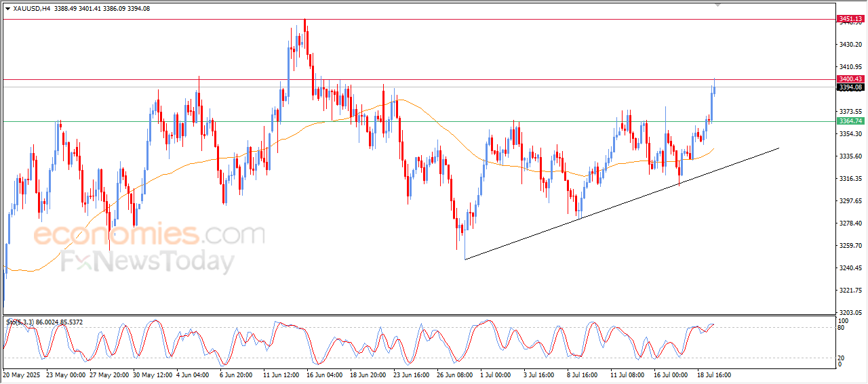Click the 3335.60 price axis value
The height and width of the screenshot is (384, 868).
(x=851, y=156)
